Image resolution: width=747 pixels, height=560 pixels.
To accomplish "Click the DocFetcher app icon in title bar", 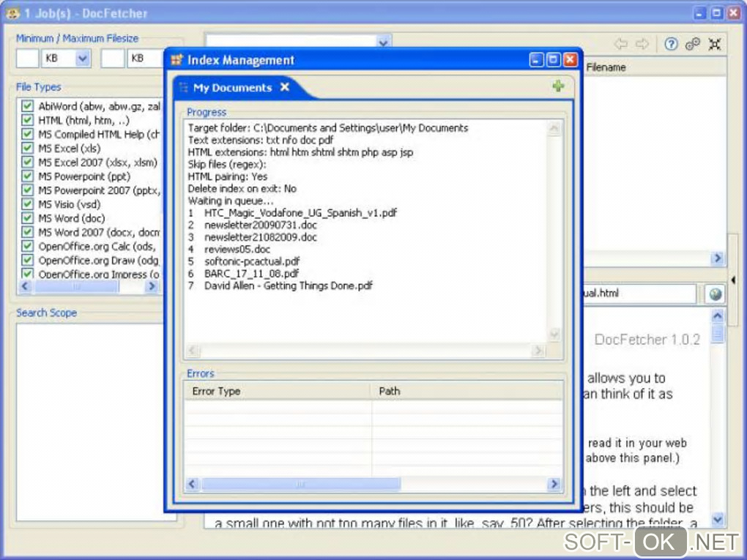I will coord(12,13).
